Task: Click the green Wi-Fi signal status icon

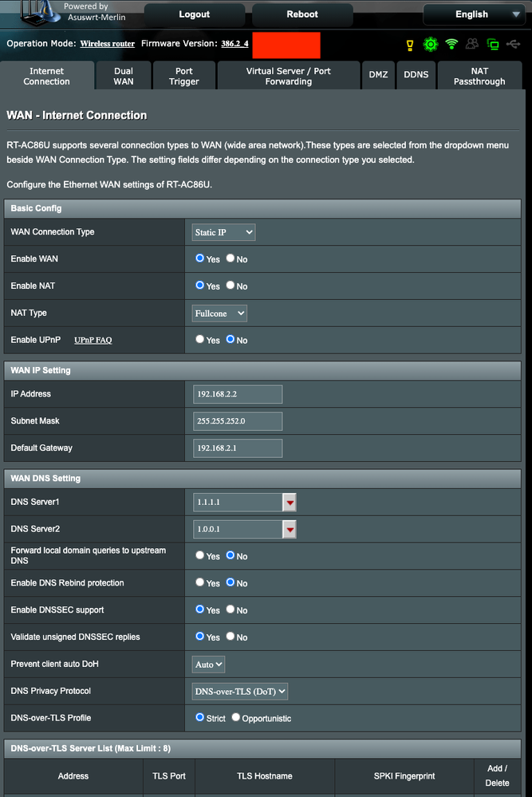Action: click(x=452, y=45)
